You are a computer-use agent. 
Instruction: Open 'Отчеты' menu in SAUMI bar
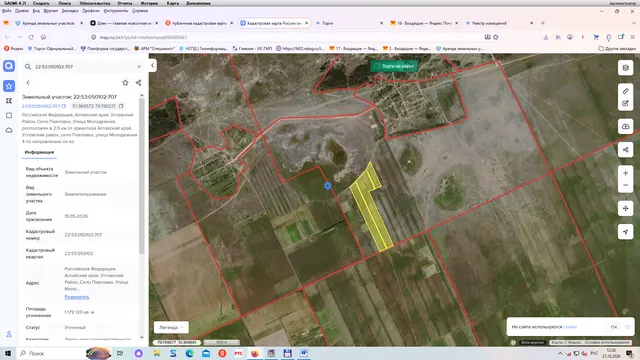tap(124, 3)
